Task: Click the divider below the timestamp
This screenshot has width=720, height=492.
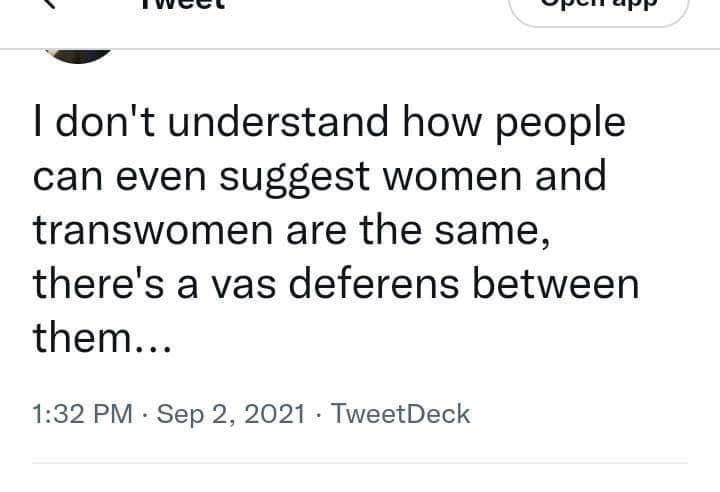Action: click(360, 463)
